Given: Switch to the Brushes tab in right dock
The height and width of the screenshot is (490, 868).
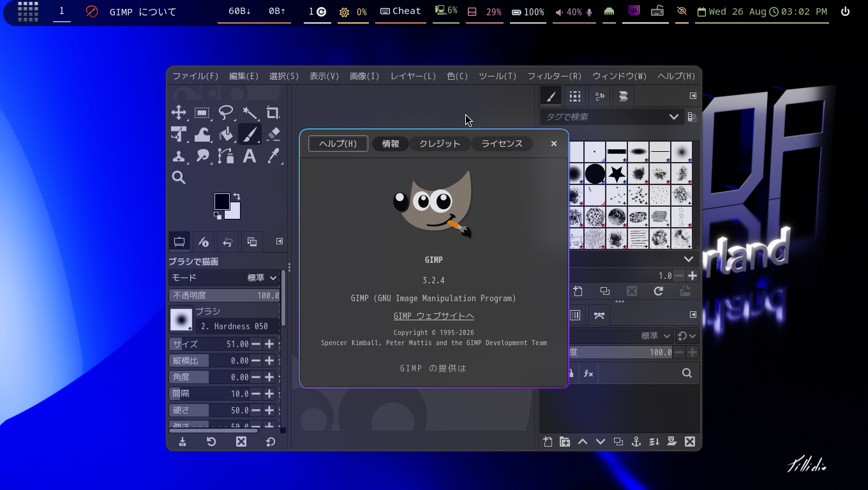Looking at the screenshot, I should 551,96.
